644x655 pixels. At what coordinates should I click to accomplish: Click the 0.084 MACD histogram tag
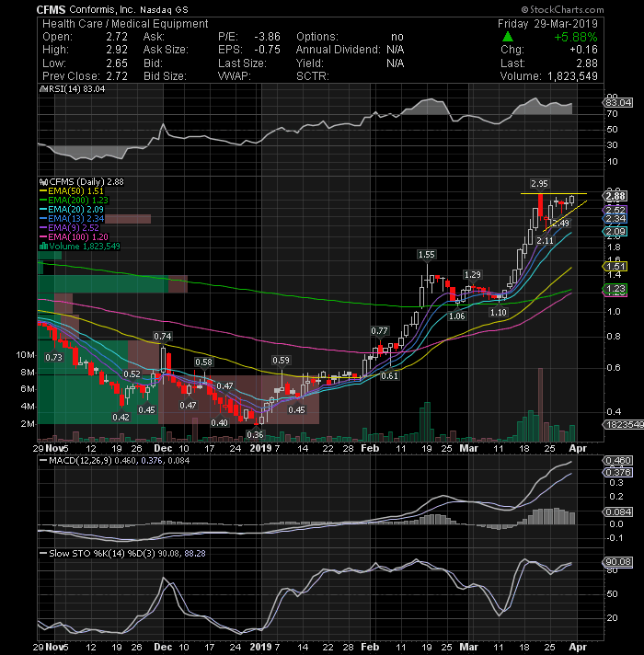[618, 511]
